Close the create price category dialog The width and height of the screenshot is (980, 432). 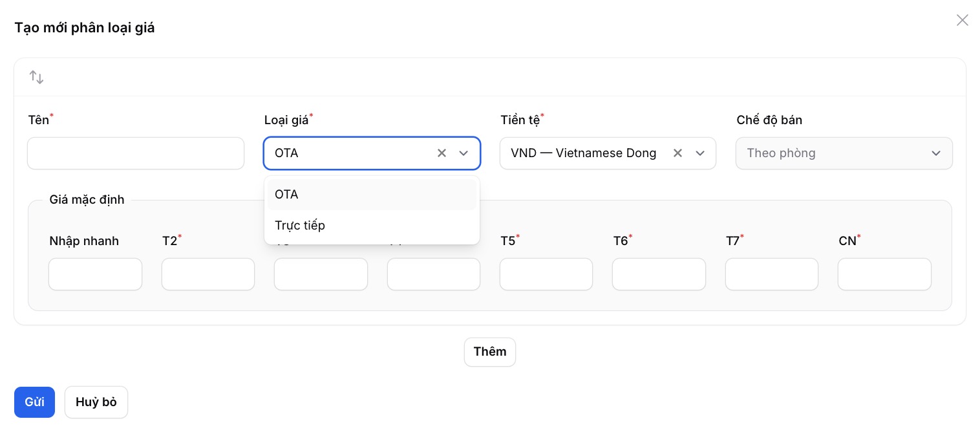point(962,21)
